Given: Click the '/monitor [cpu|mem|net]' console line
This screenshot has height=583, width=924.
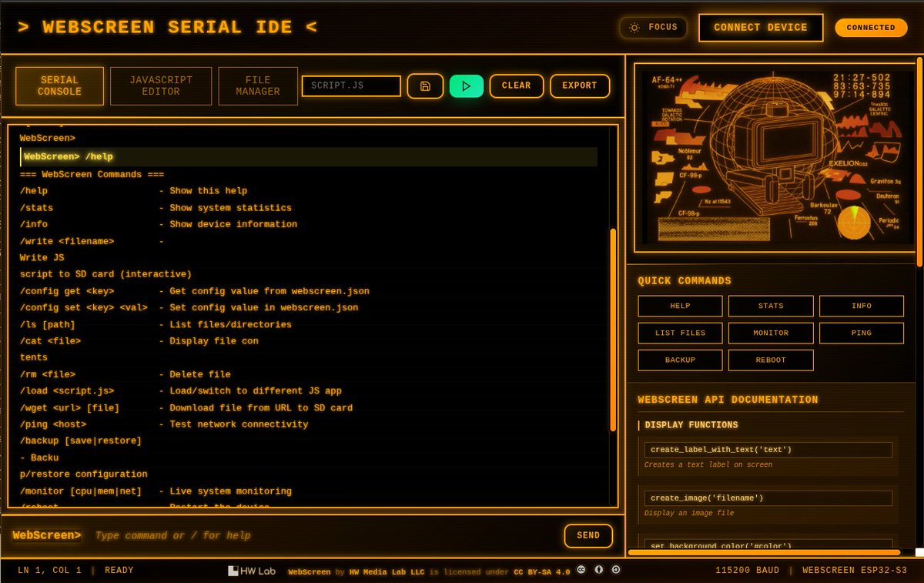Looking at the screenshot, I should tap(156, 491).
